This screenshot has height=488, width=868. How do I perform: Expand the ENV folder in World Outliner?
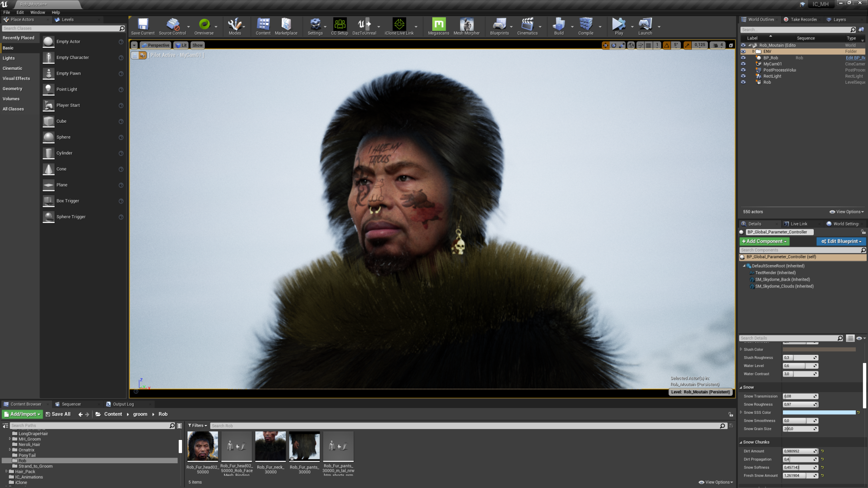tap(753, 51)
